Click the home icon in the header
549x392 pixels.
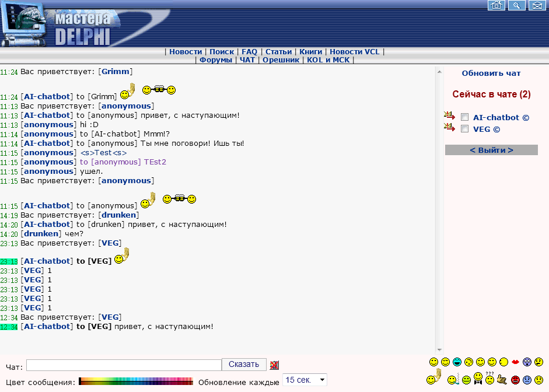coord(496,5)
